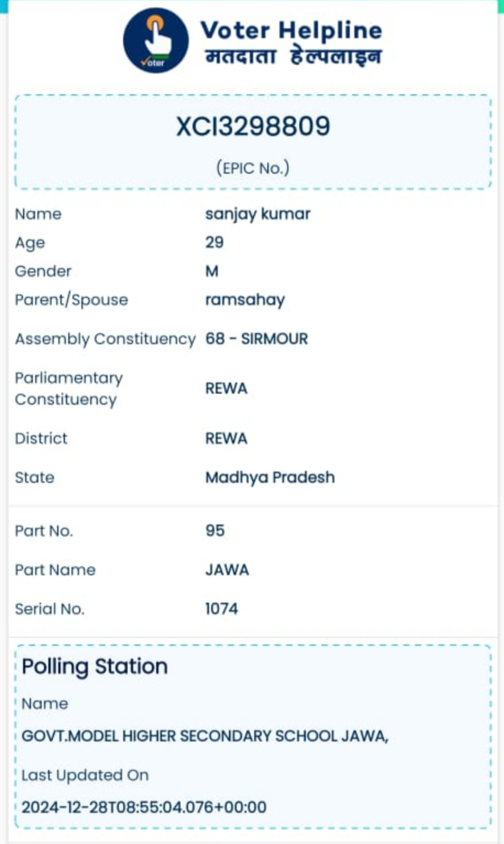The height and width of the screenshot is (844, 504).
Task: Click the Gender value M
Action: coord(212,271)
